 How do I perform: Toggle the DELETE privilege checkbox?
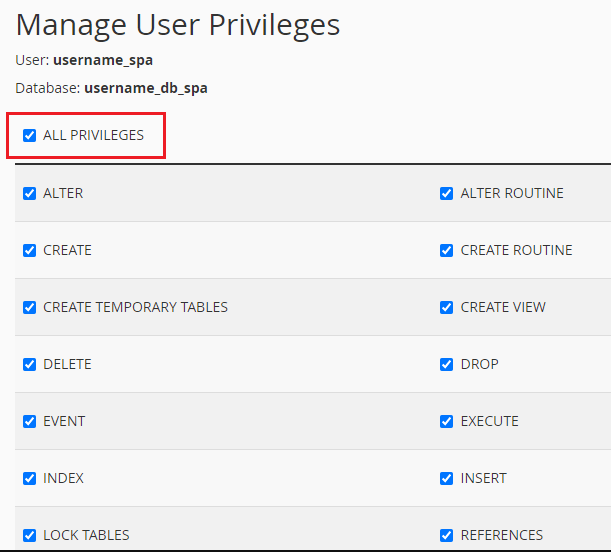click(x=30, y=365)
